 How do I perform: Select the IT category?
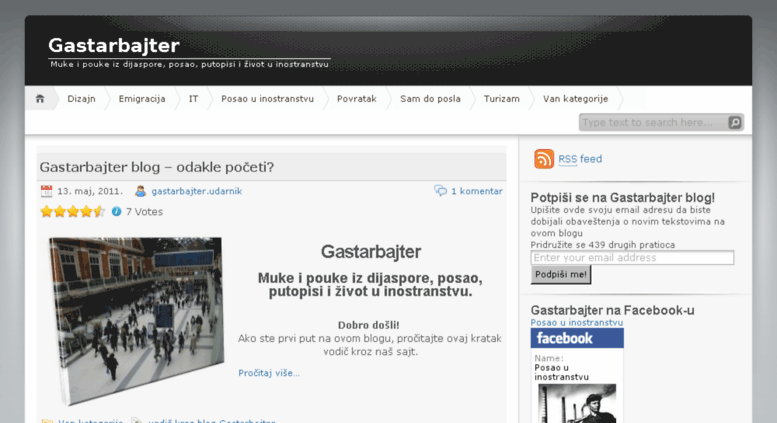pyautogui.click(x=193, y=99)
